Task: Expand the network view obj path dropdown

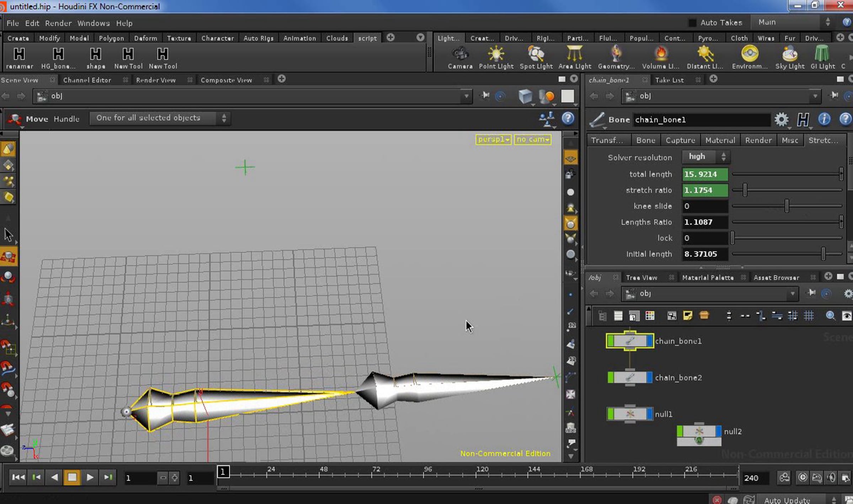Action: coord(792,294)
